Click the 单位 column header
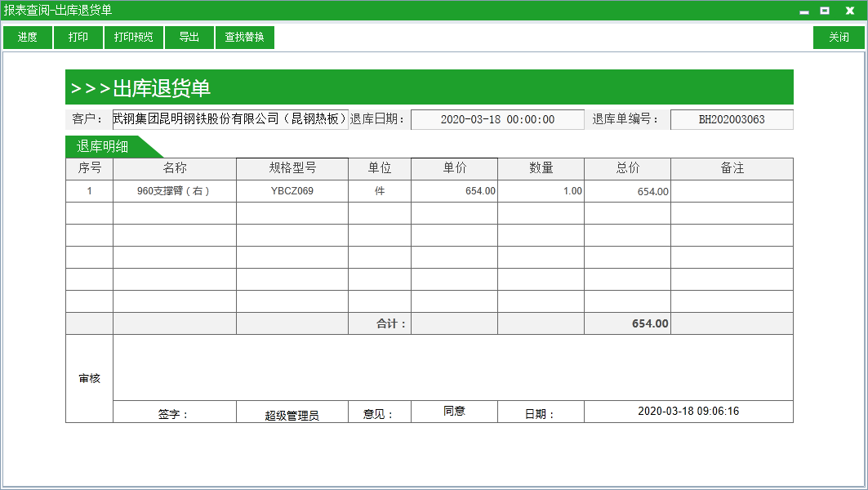Screen dimensions: 868x490 pyautogui.click(x=379, y=168)
